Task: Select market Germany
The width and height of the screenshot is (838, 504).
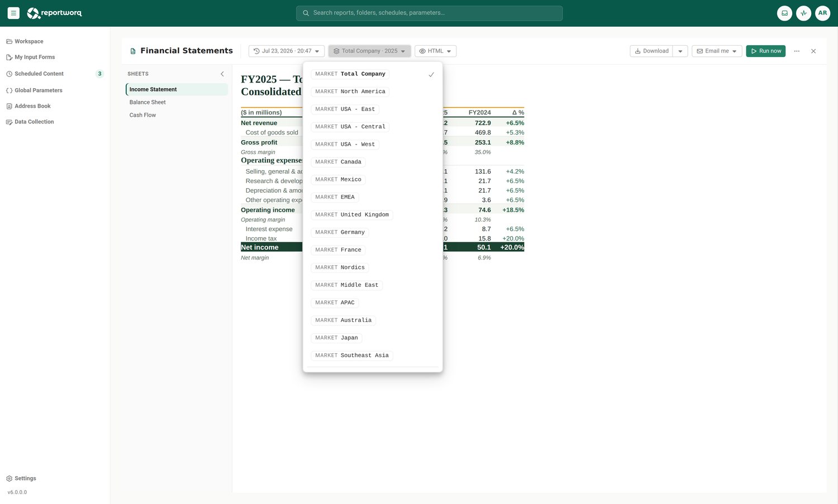Action: tap(373, 232)
